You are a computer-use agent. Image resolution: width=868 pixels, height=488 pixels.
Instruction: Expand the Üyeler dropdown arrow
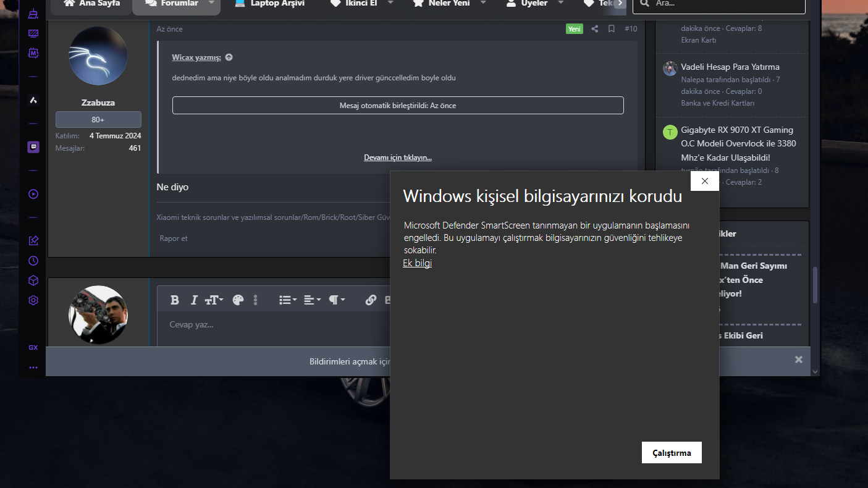click(x=561, y=3)
